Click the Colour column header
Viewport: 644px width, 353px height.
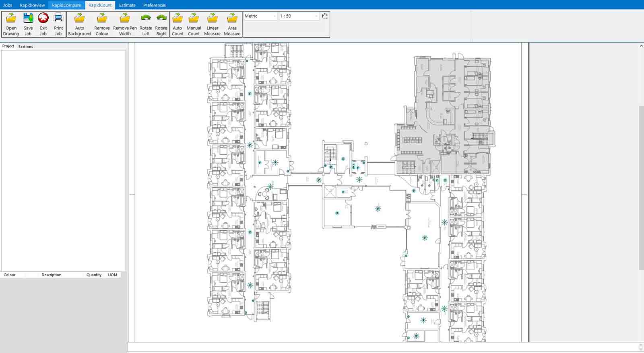pos(10,275)
